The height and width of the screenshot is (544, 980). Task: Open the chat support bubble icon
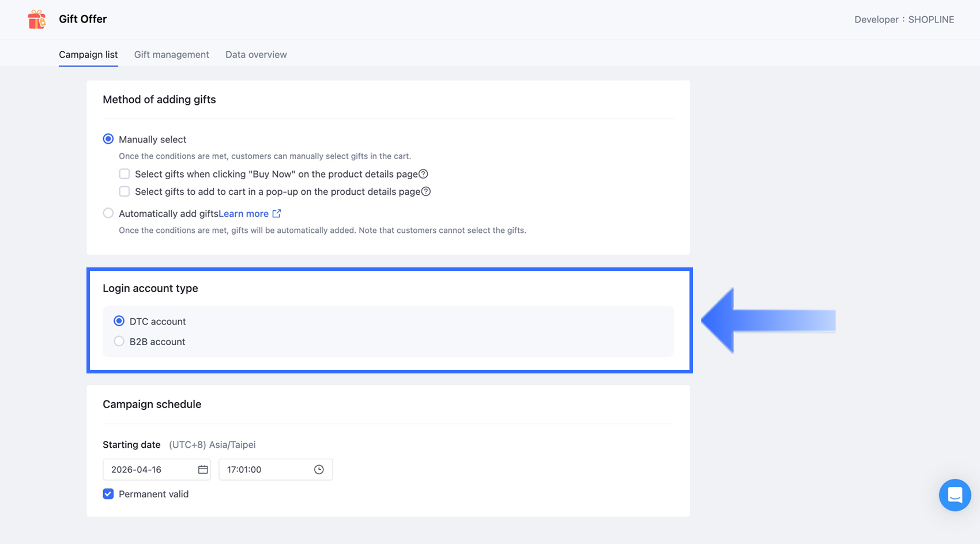[955, 495]
